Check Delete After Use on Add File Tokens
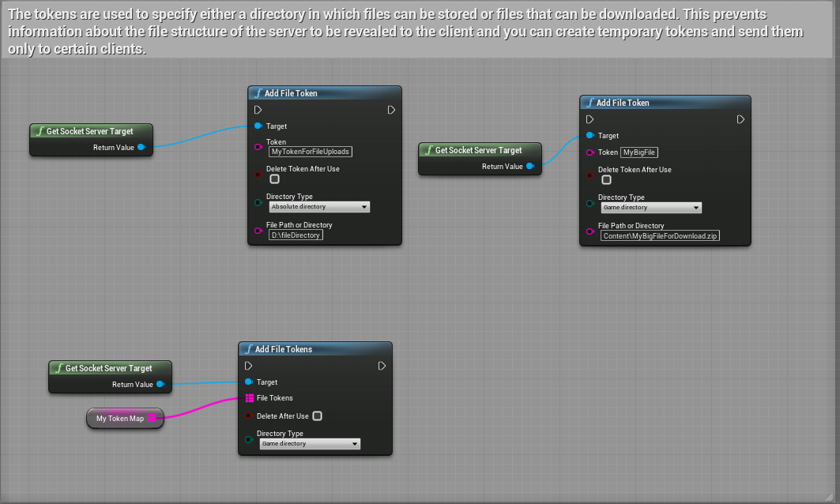The height and width of the screenshot is (504, 840). pos(317,416)
